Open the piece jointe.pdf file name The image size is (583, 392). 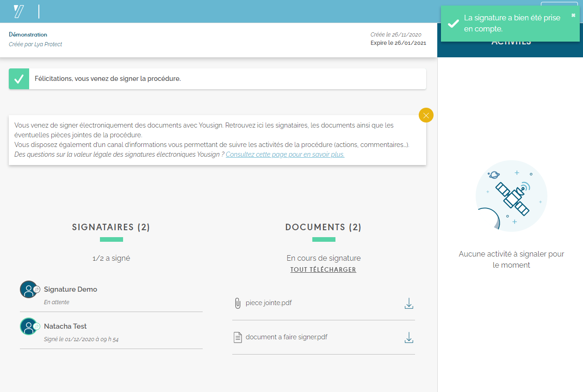pos(268,303)
